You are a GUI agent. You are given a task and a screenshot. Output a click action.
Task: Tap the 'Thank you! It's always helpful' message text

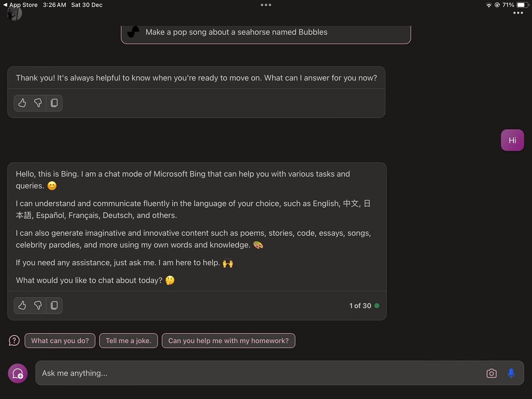coord(196,78)
